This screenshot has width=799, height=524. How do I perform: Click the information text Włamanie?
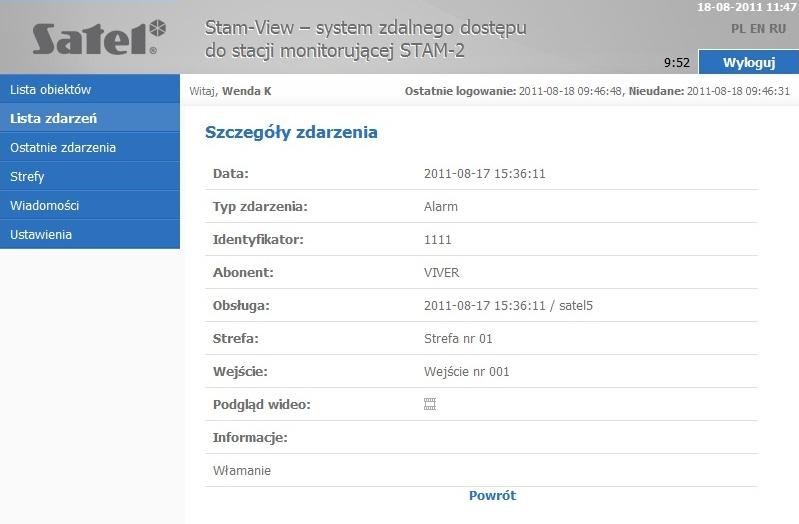point(242,470)
